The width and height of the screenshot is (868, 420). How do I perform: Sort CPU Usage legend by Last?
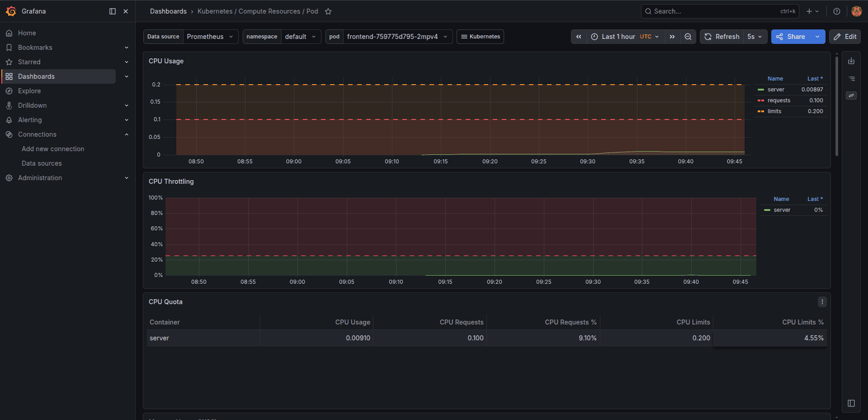815,79
